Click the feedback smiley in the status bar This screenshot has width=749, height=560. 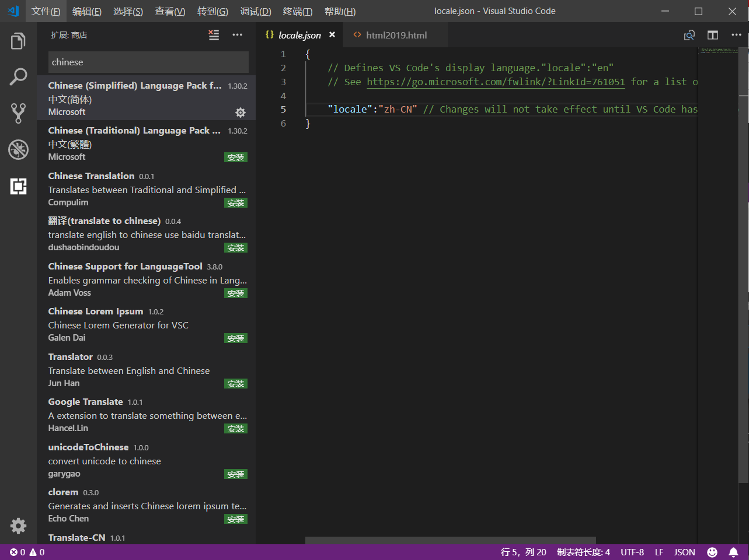click(x=712, y=552)
